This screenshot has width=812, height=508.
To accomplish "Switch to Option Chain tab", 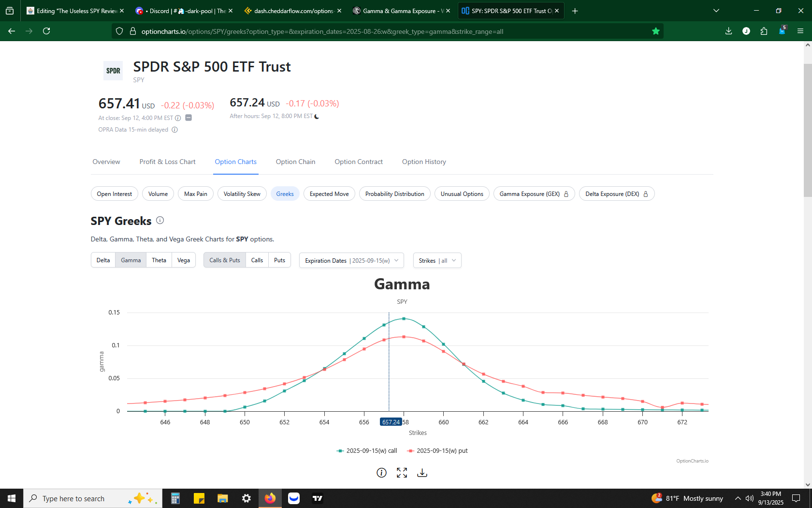I will click(295, 162).
